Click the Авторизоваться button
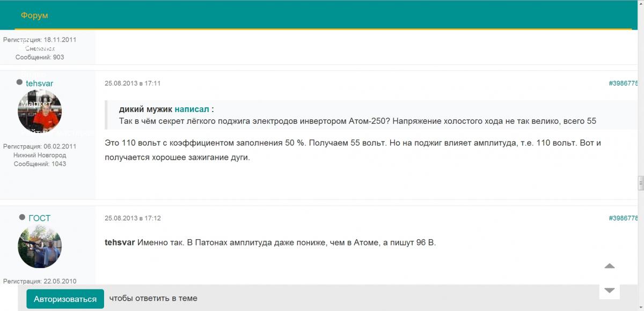This screenshot has width=644, height=311. point(65,299)
